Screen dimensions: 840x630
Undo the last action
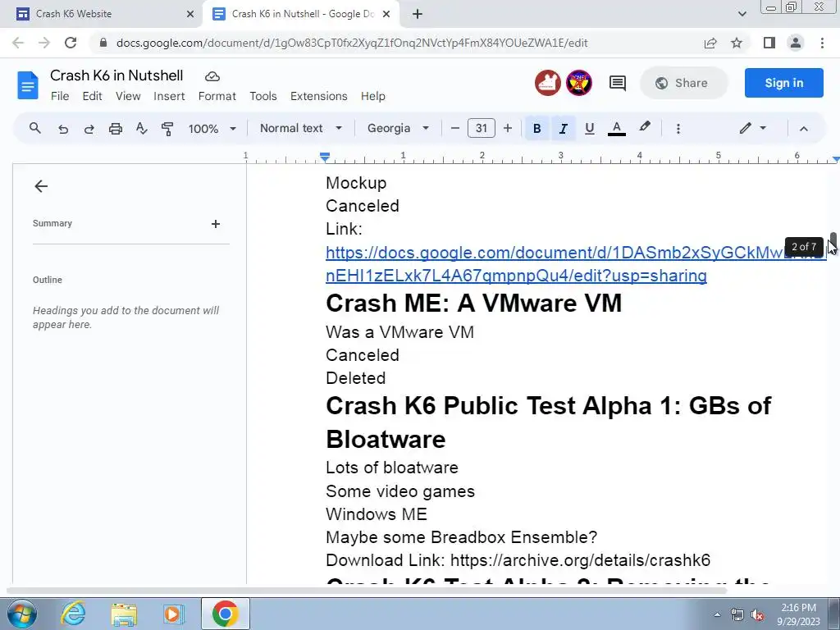pyautogui.click(x=62, y=129)
